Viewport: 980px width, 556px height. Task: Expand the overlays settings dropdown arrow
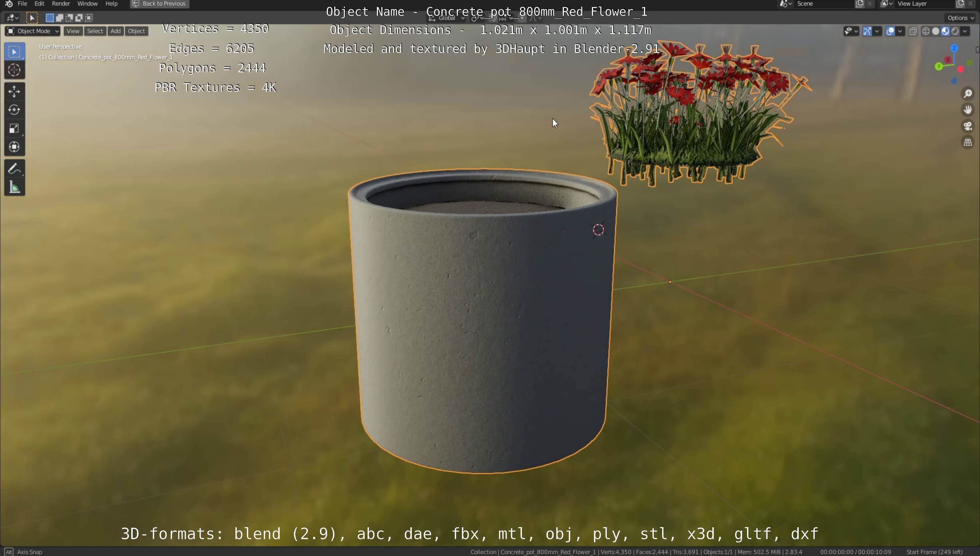pos(900,31)
